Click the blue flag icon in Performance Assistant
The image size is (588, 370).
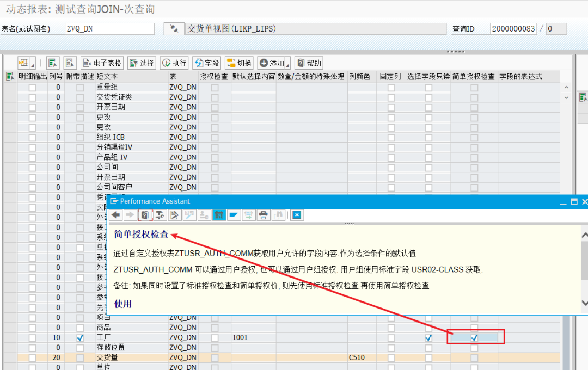[x=233, y=215]
